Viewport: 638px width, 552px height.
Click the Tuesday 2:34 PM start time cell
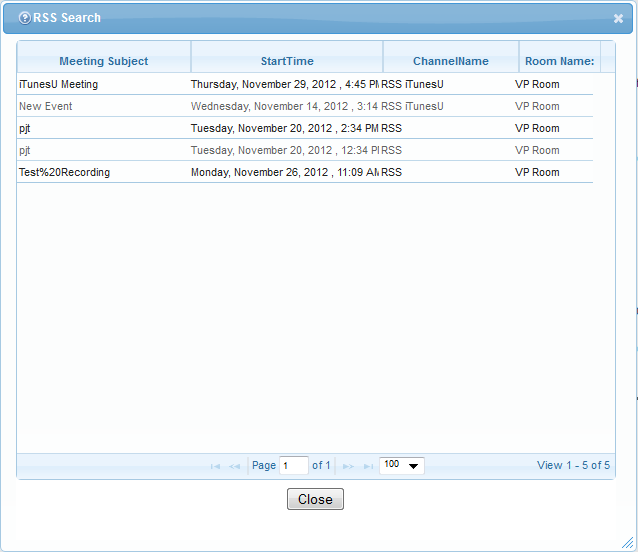[285, 128]
